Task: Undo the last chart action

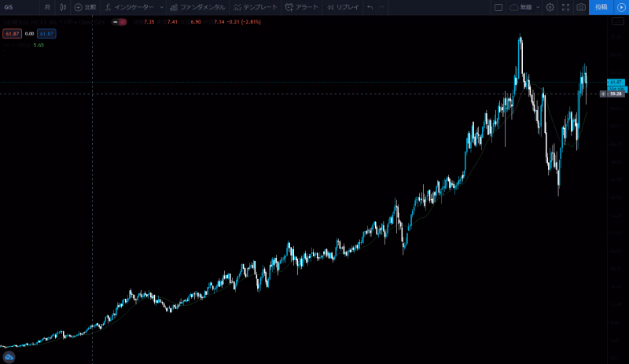Action: pos(370,7)
